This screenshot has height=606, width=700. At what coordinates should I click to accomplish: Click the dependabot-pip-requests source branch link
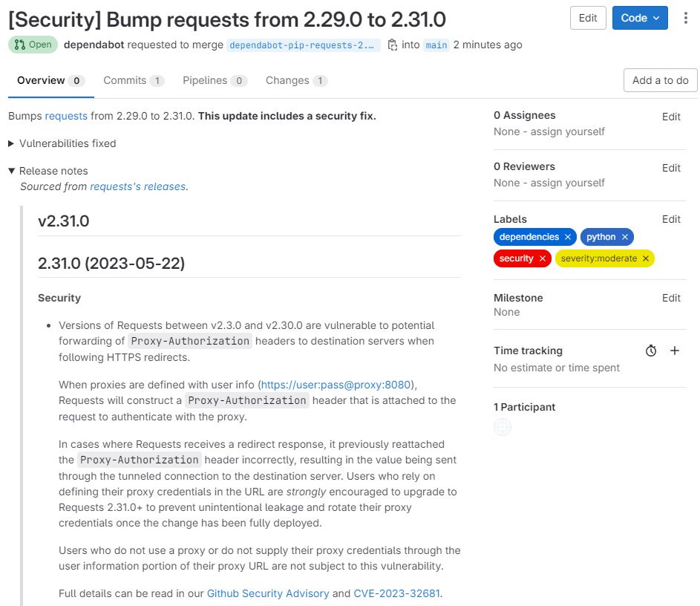304,45
